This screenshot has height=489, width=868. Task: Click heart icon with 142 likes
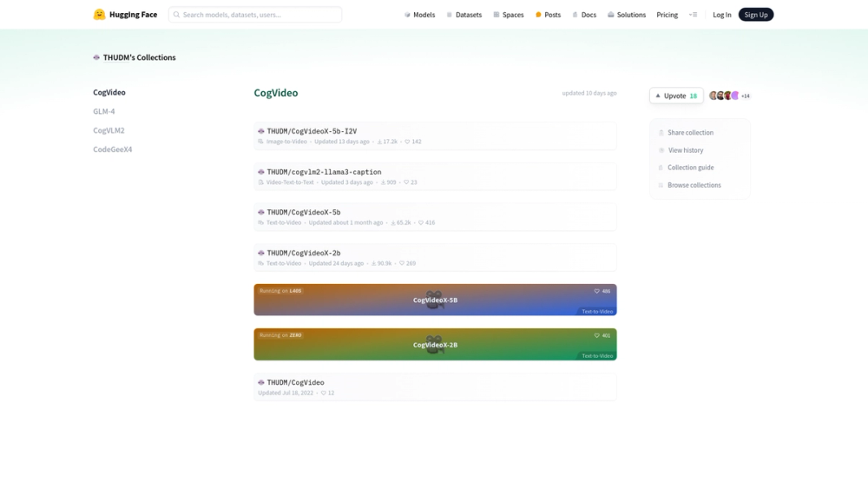(x=407, y=142)
